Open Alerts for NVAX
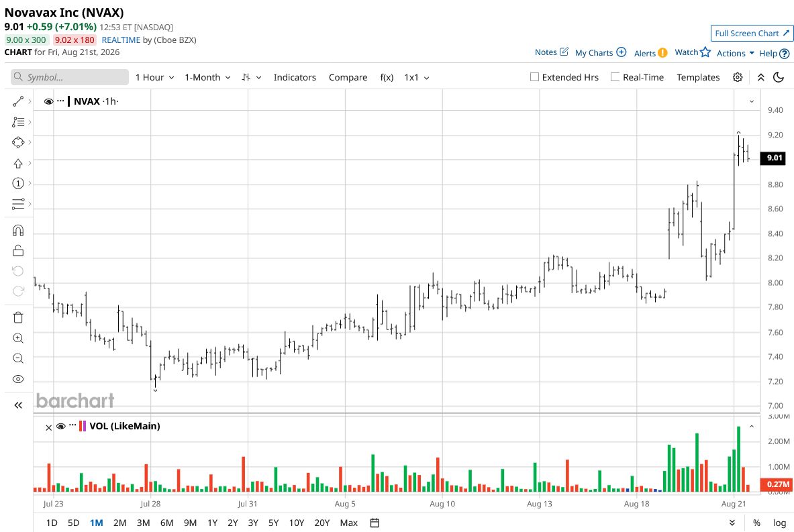 (650, 53)
